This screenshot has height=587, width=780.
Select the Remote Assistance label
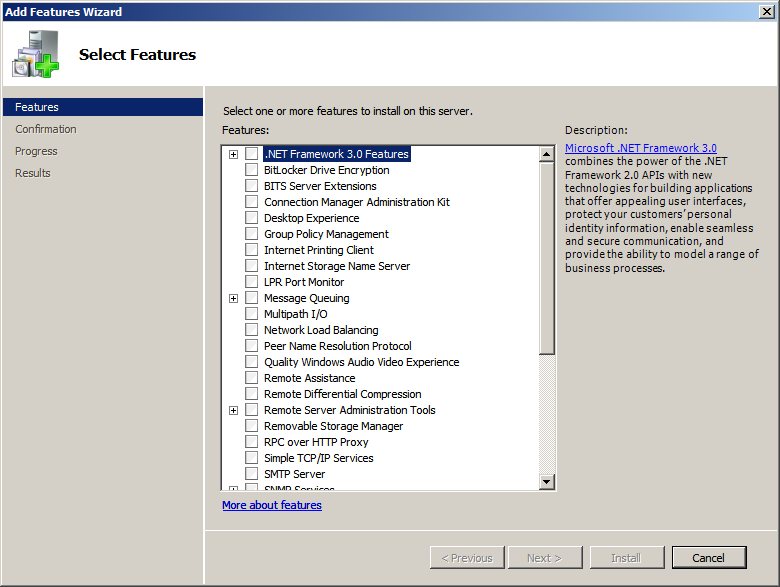[x=309, y=378]
